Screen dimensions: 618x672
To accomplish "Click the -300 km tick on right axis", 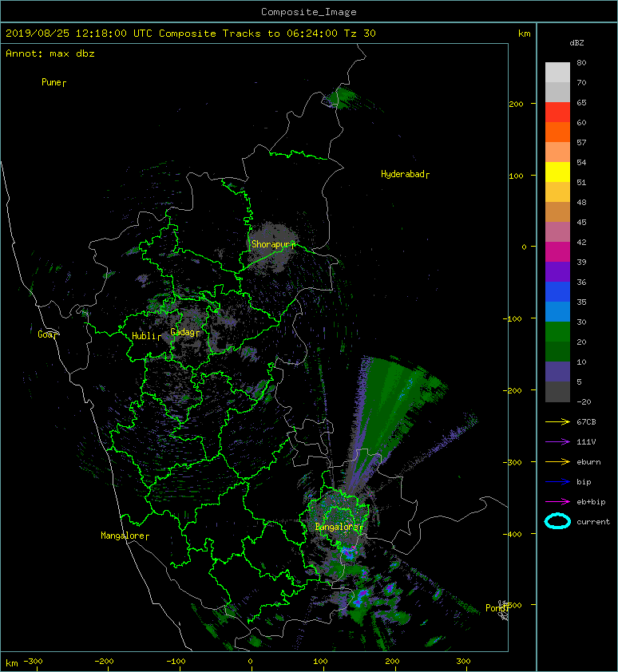I will (512, 462).
